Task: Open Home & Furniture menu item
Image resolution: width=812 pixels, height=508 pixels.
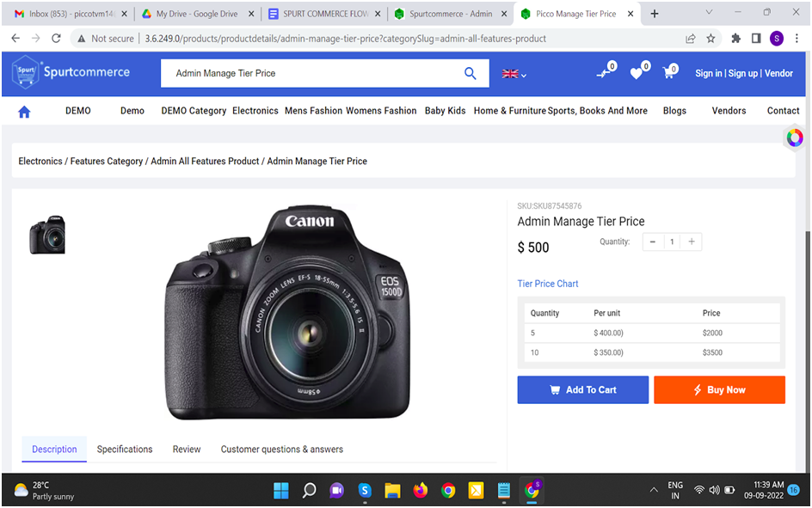Action: point(509,111)
